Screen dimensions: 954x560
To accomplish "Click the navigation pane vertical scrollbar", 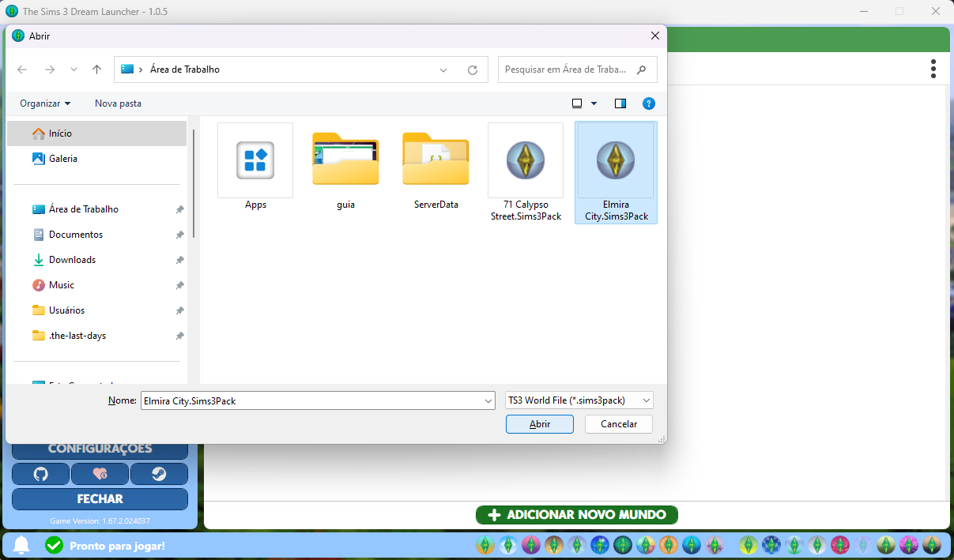I will (x=194, y=184).
